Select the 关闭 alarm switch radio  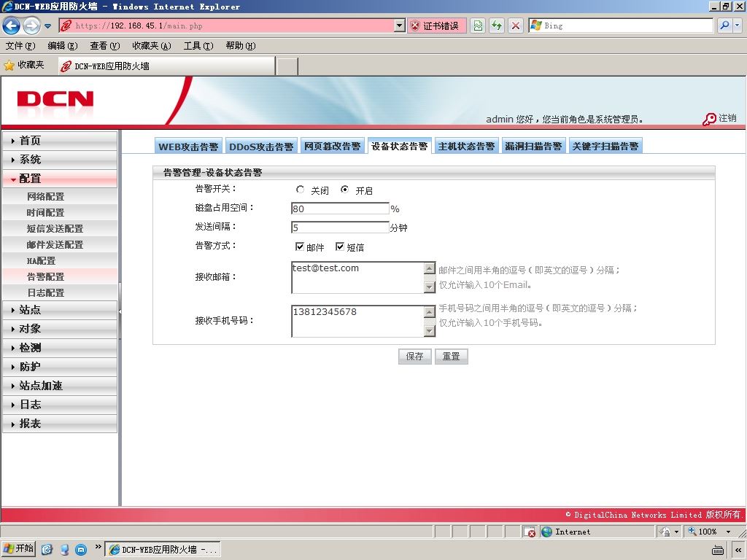(x=300, y=190)
